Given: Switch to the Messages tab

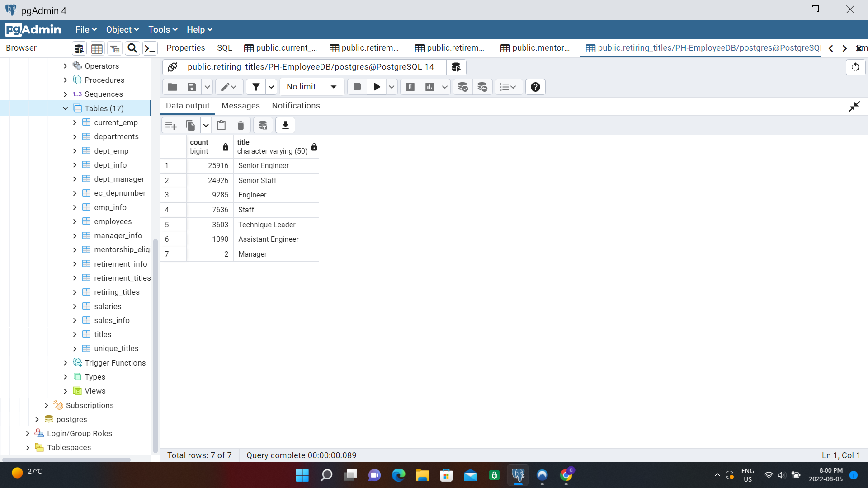Looking at the screenshot, I should pos(241,106).
